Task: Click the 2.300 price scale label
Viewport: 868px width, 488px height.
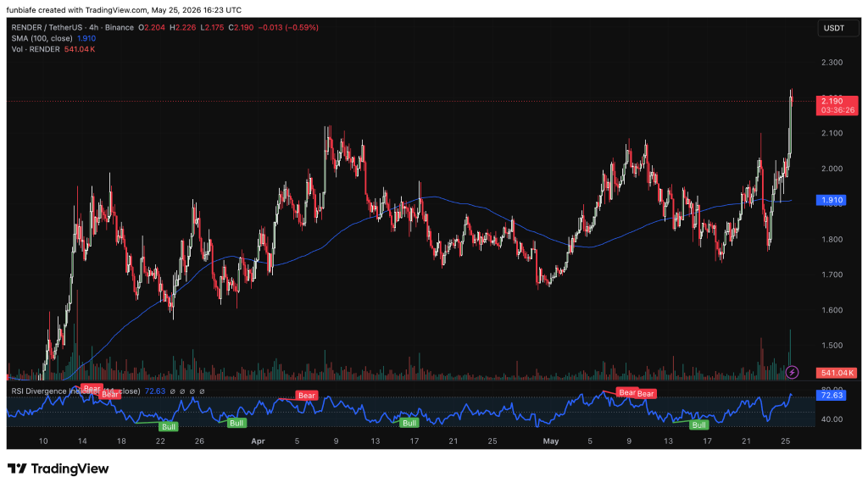Action: coord(832,63)
